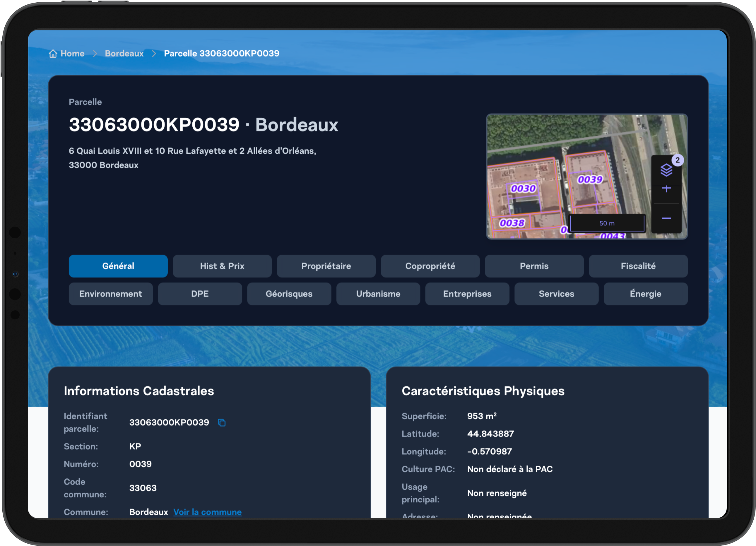The height and width of the screenshot is (546, 756).
Task: Zoom in the map with plus icon
Action: [x=666, y=189]
